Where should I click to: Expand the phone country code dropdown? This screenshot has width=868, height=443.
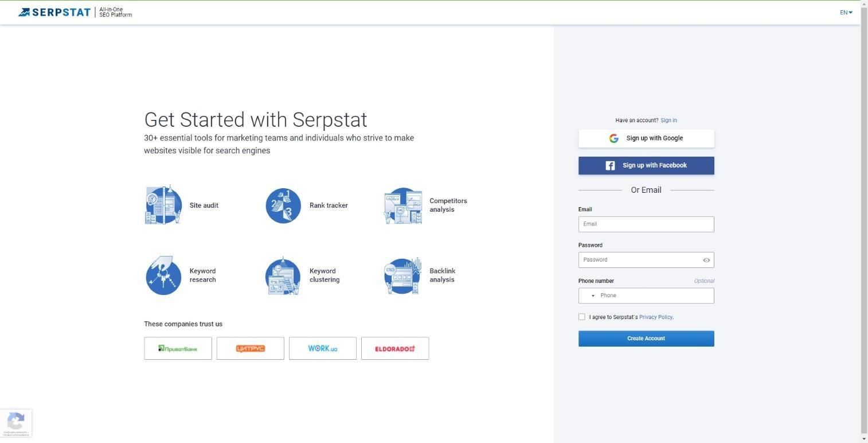(x=593, y=296)
